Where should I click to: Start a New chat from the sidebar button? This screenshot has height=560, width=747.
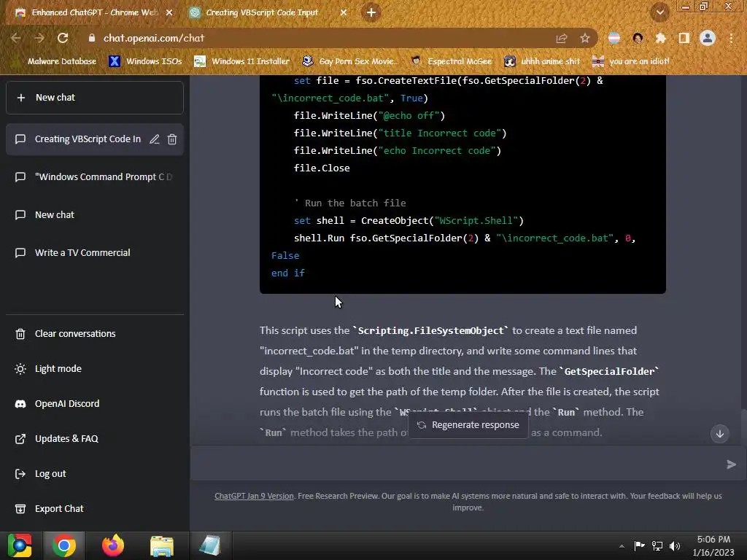coord(94,98)
